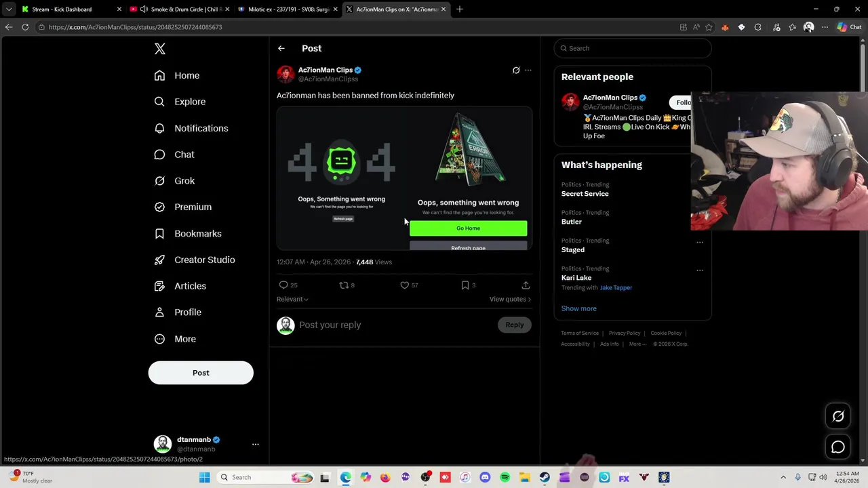Click the Windows Start button
This screenshot has height=488, width=868.
click(x=204, y=478)
